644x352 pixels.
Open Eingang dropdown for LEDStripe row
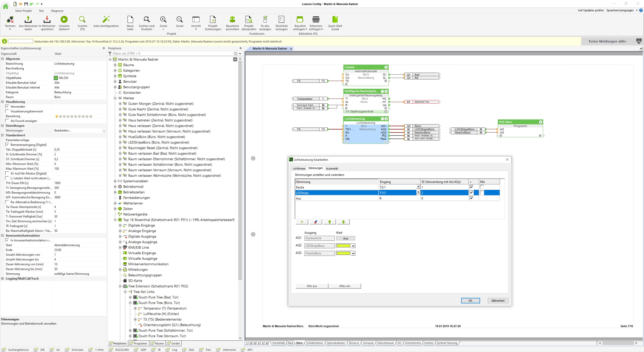coord(418,193)
